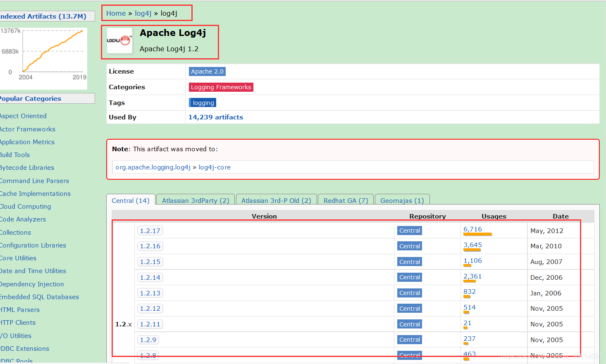Switch to Geomajas (1) tab
606x364 pixels.
coord(402,200)
